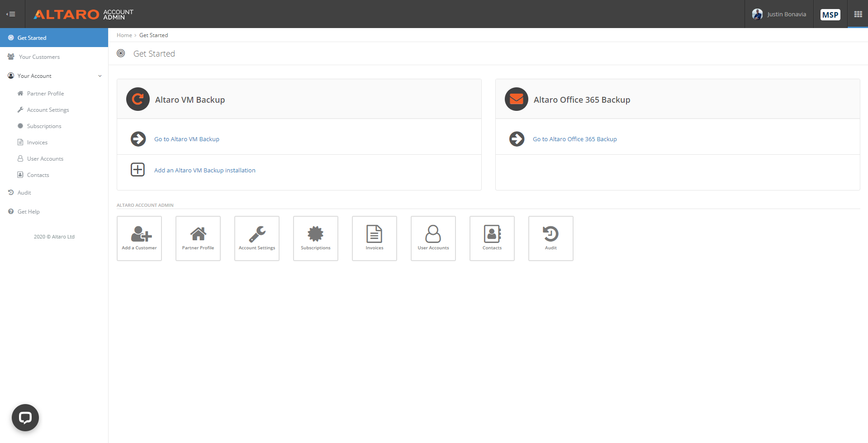The height and width of the screenshot is (443, 868).
Task: Open the User Accounts tile
Action: [433, 238]
